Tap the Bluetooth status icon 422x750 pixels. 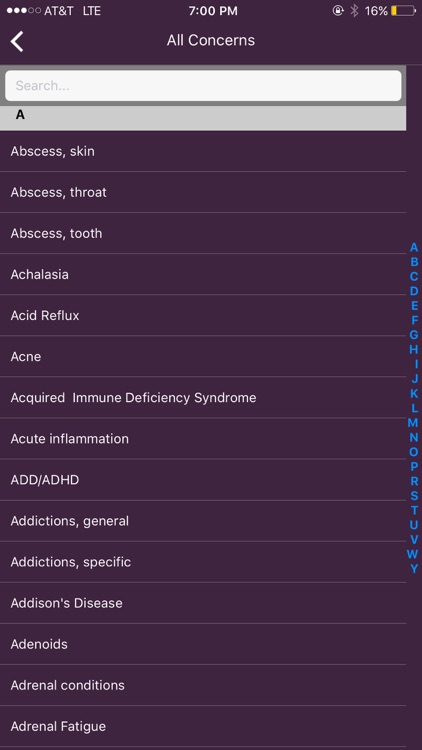(354, 11)
